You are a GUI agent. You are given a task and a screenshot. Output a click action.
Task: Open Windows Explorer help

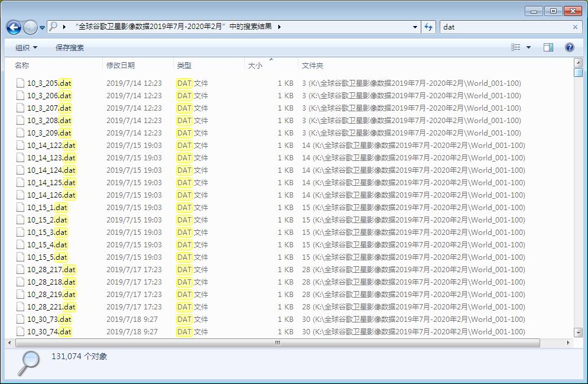568,47
